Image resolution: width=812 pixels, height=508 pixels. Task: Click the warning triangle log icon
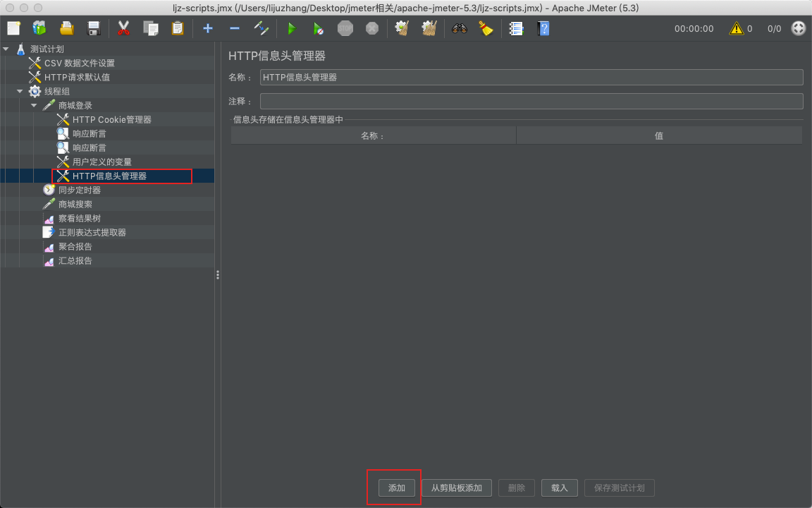736,28
